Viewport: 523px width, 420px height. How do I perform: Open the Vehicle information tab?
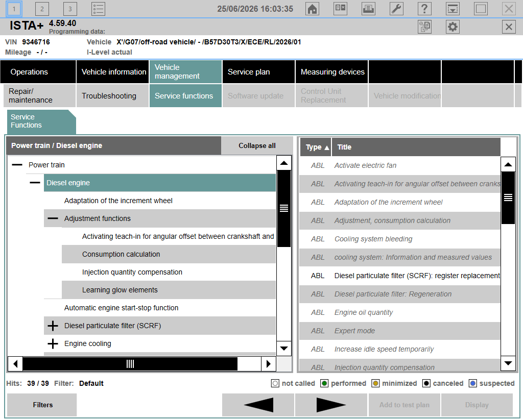click(x=113, y=71)
